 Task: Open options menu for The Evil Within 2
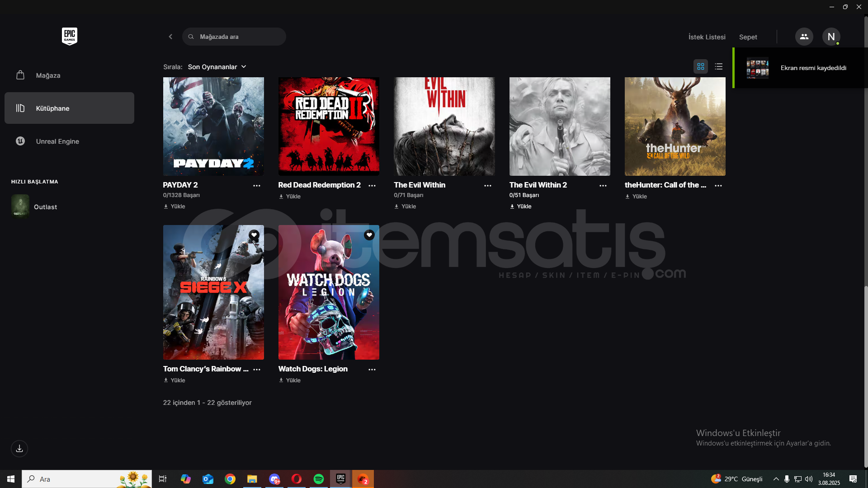(x=603, y=186)
